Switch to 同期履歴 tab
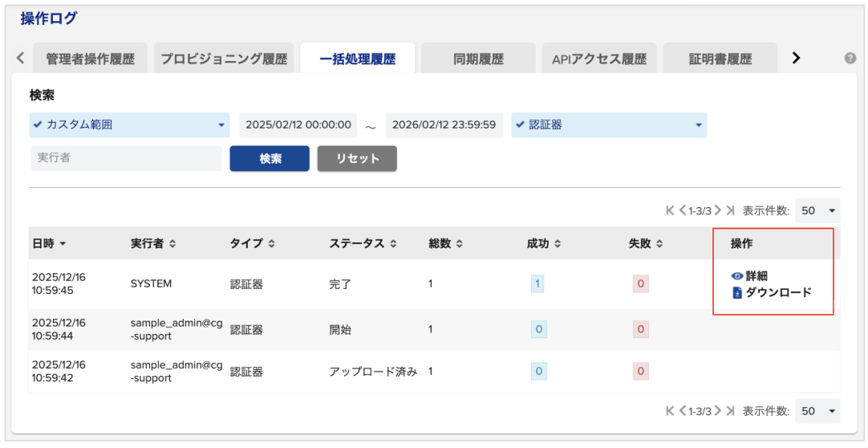This screenshot has width=868, height=448. coord(478,58)
